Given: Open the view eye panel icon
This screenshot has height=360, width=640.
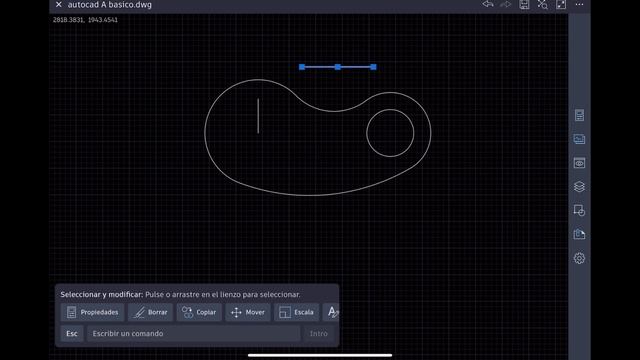Looking at the screenshot, I should (579, 163).
